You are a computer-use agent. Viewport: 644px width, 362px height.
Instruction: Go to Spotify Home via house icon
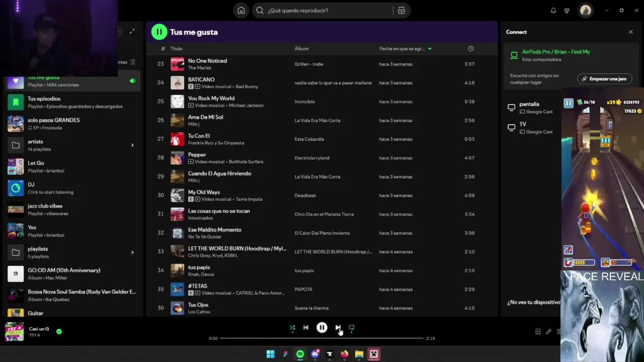(241, 11)
